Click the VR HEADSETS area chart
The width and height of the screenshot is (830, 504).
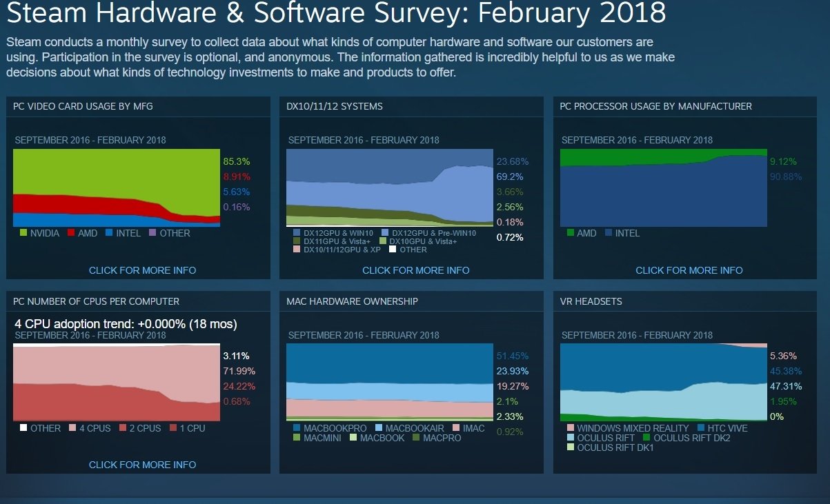pos(663,382)
